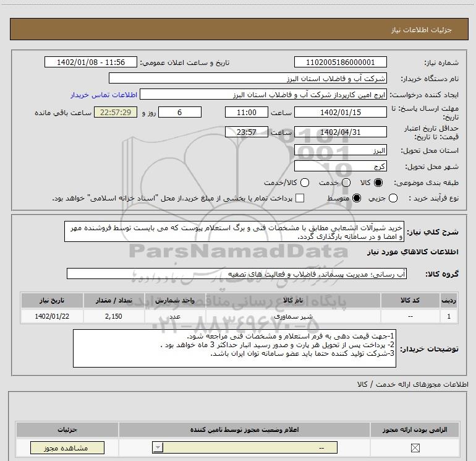Click the شرح کلی نیاز description box
Image resolution: width=476 pixels, height=461 pixels.
click(234, 231)
